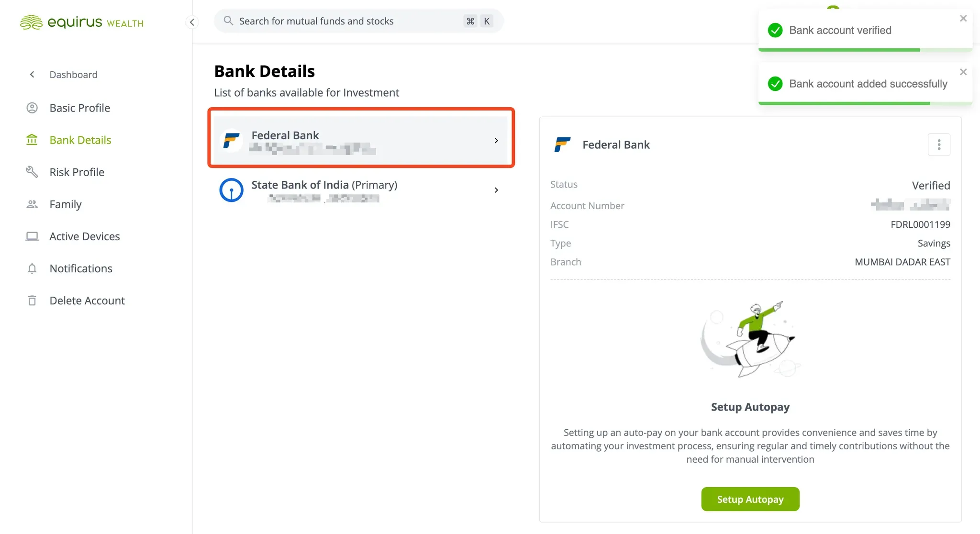The image size is (980, 534).
Task: Click the green check on 'Bank account verified'
Action: [775, 31]
